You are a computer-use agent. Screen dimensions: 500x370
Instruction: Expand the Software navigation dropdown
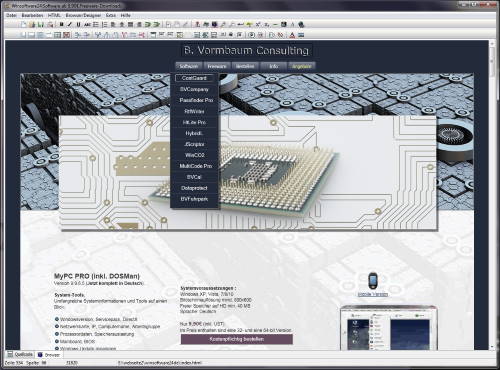[x=189, y=66]
